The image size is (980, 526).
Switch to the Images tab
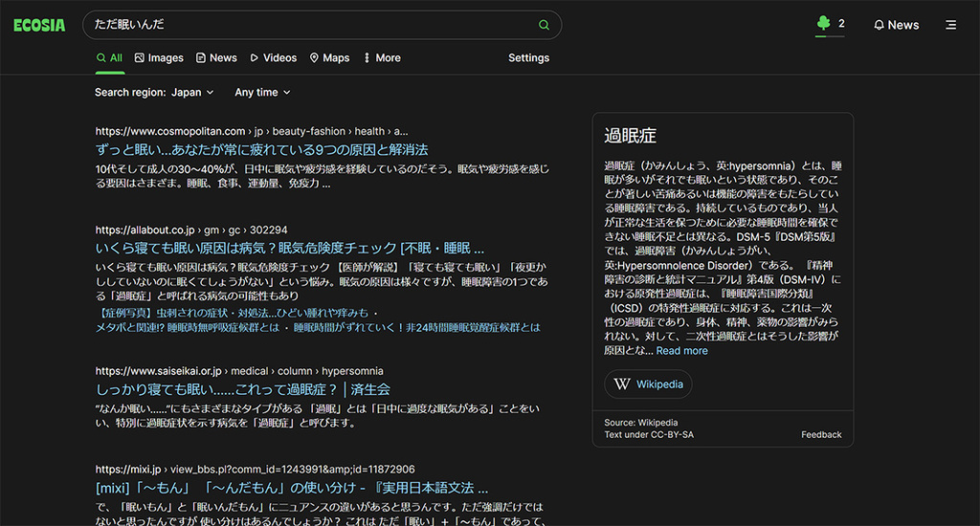pyautogui.click(x=159, y=57)
